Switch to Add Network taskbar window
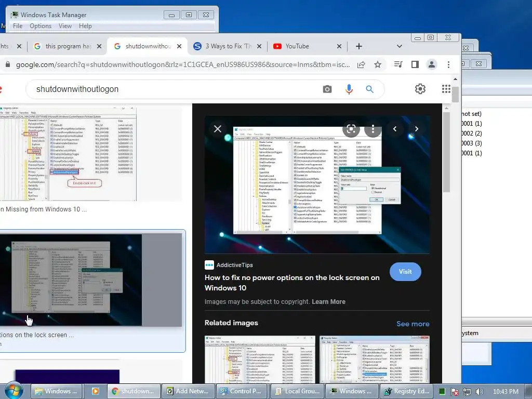 click(188, 391)
